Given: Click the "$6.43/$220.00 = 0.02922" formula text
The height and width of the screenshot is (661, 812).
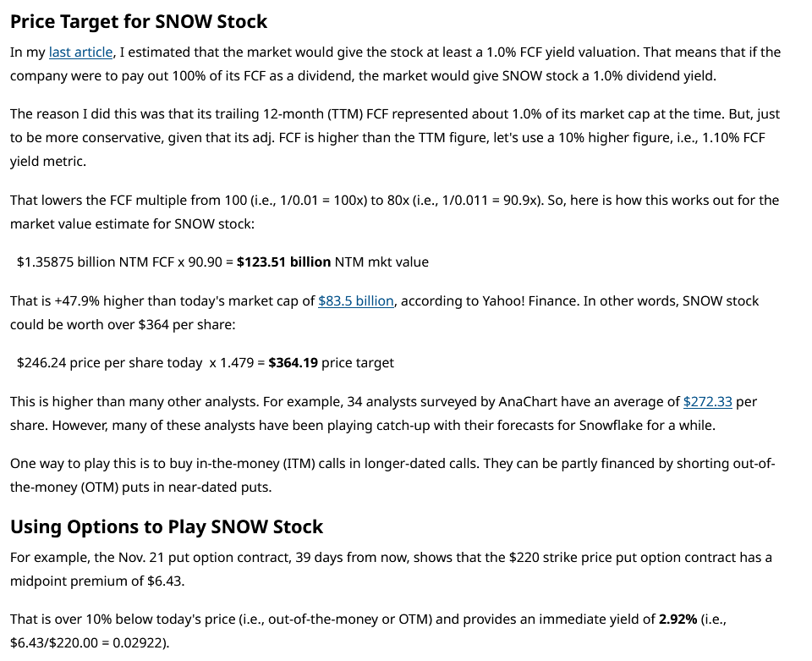Looking at the screenshot, I should 86,642.
